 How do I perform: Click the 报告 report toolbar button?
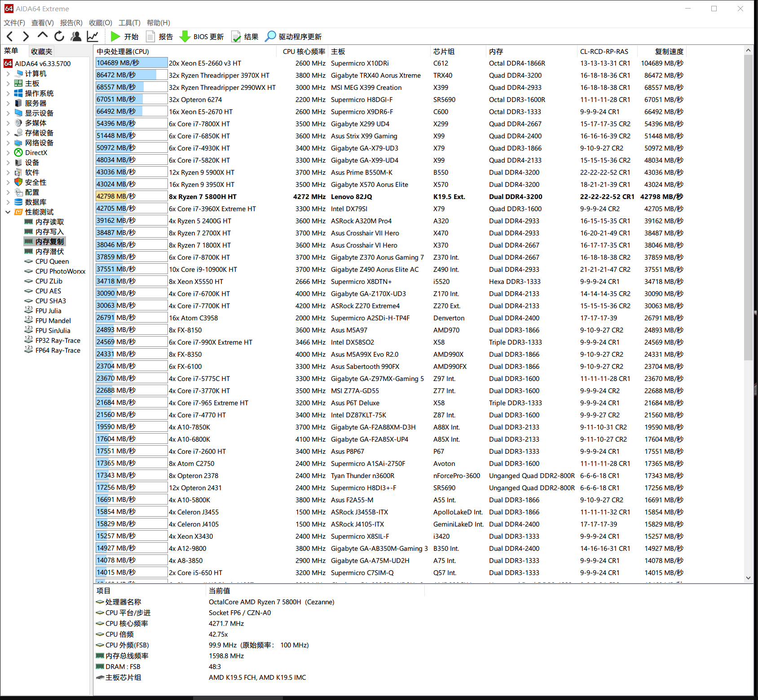click(159, 36)
